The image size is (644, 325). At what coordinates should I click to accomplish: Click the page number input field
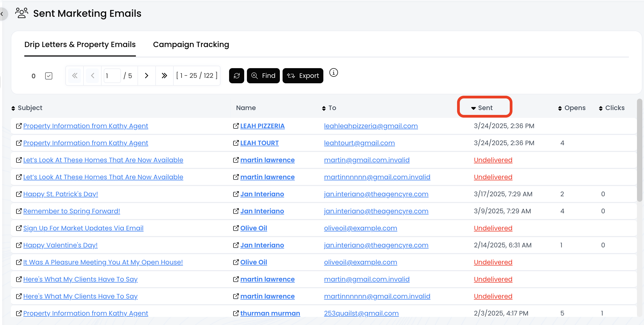point(112,76)
